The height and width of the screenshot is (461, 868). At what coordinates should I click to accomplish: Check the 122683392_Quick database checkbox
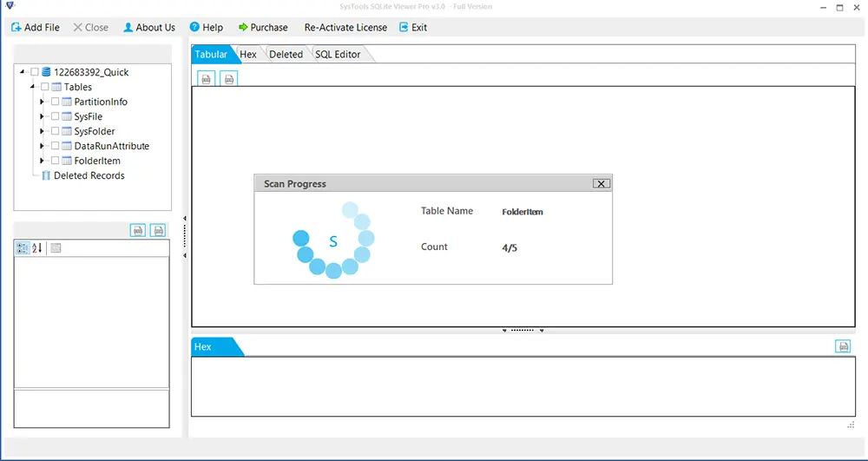35,72
